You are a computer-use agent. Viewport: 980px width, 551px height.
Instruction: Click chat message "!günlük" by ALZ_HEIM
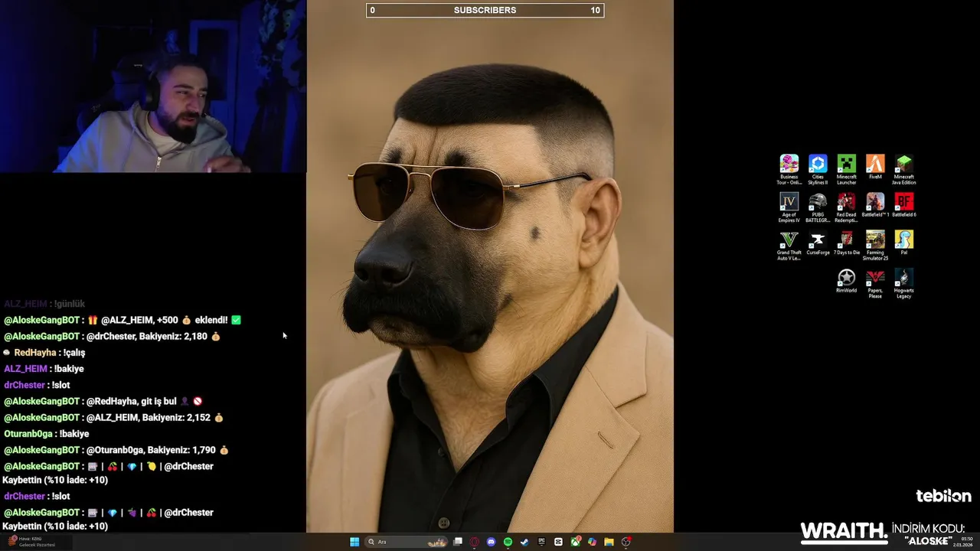pos(44,304)
